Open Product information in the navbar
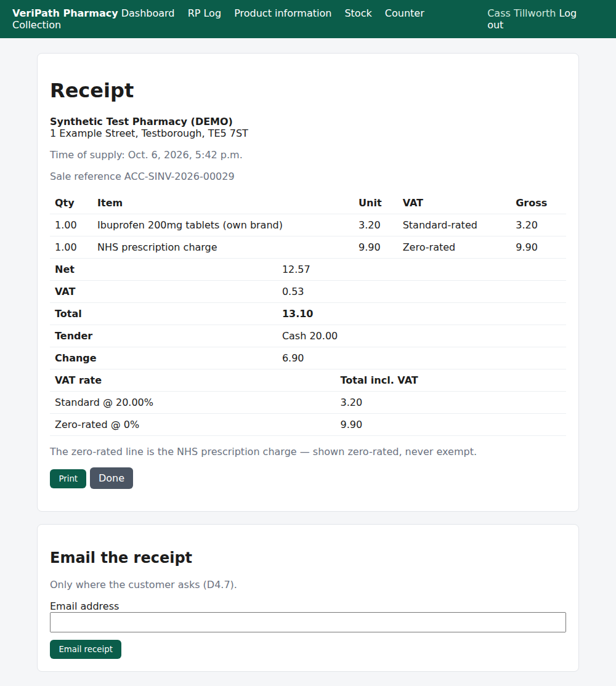The height and width of the screenshot is (686, 616). pyautogui.click(x=283, y=13)
